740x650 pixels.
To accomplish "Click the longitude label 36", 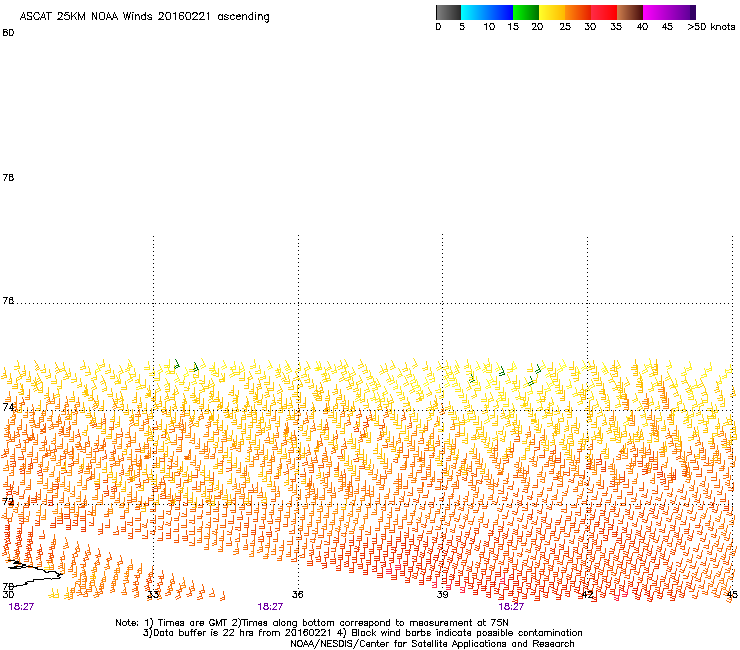I will point(297,594).
